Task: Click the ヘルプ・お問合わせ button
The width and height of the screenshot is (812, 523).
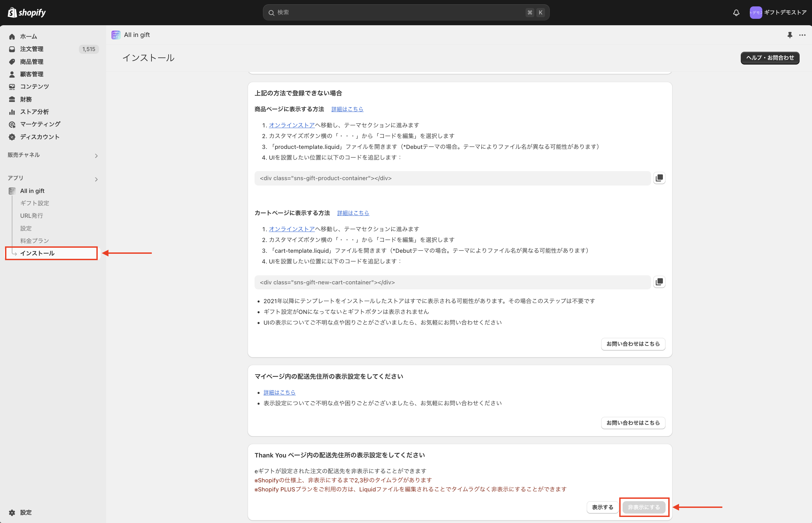Action: 770,58
